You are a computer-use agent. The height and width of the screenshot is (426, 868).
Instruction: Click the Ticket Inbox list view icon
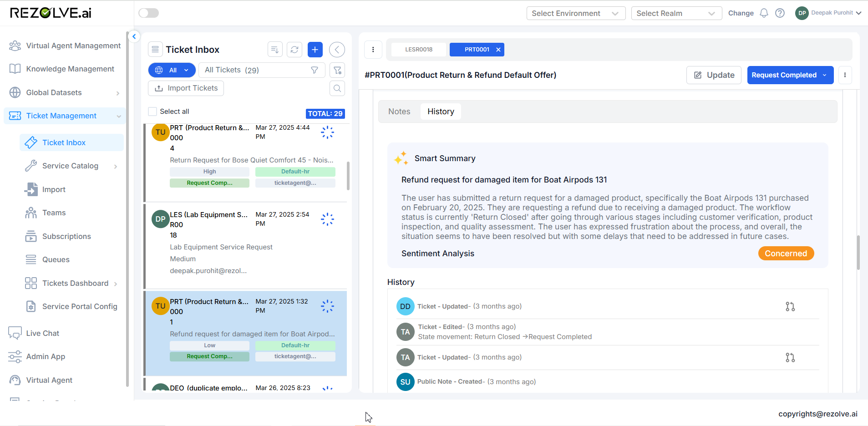[x=155, y=49]
